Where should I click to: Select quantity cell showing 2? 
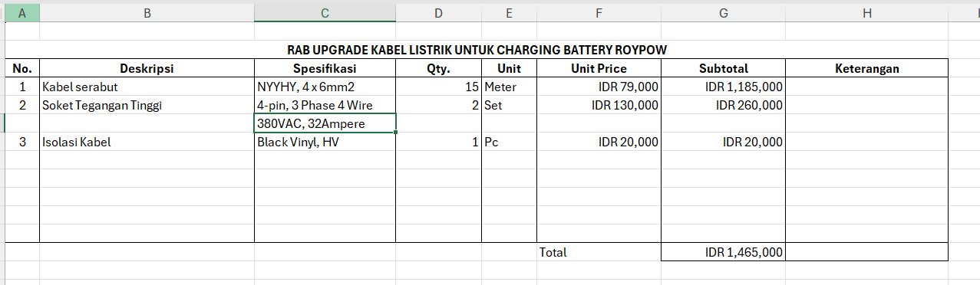click(438, 105)
